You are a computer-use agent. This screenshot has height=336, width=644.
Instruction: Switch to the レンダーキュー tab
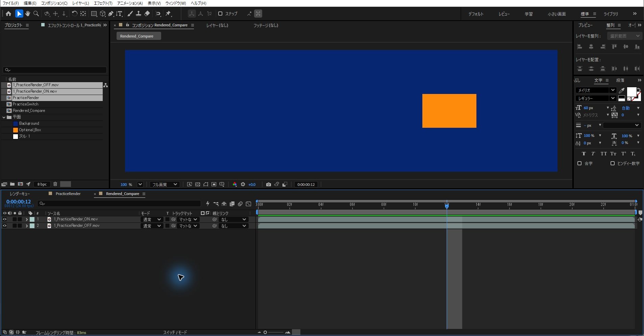coord(20,194)
